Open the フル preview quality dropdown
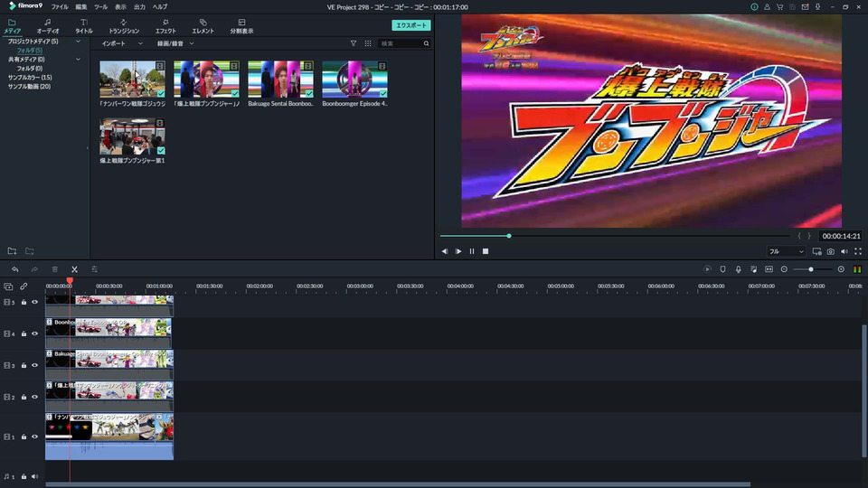Viewport: 868px width, 488px height. (786, 251)
